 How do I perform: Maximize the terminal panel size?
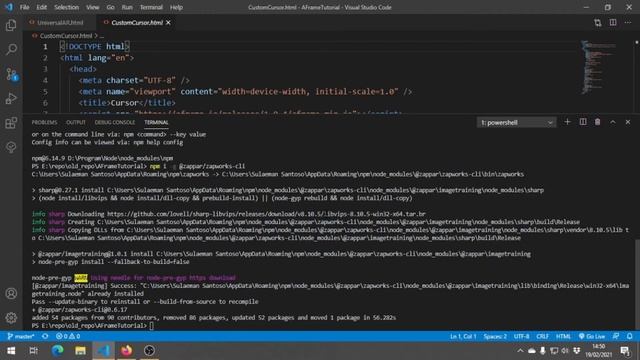pos(613,122)
